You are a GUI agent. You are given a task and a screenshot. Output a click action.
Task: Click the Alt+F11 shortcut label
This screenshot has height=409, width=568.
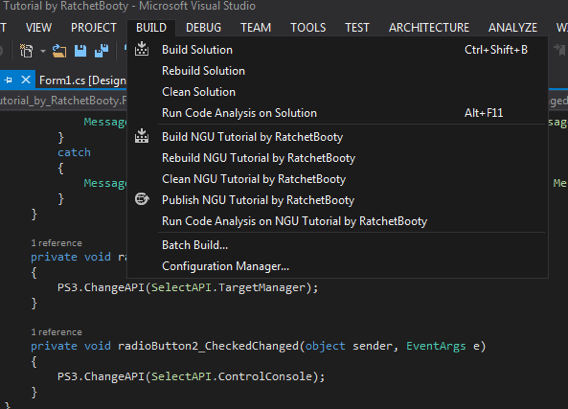click(484, 113)
